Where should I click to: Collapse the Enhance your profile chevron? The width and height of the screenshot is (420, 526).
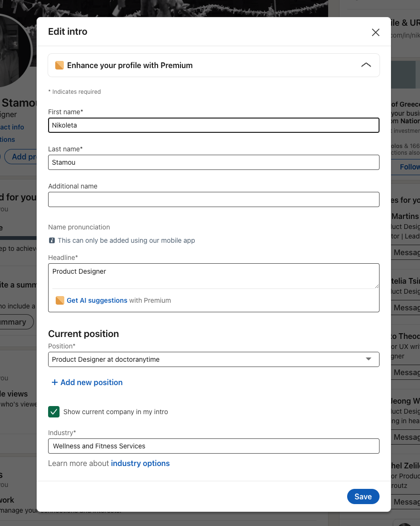click(366, 65)
